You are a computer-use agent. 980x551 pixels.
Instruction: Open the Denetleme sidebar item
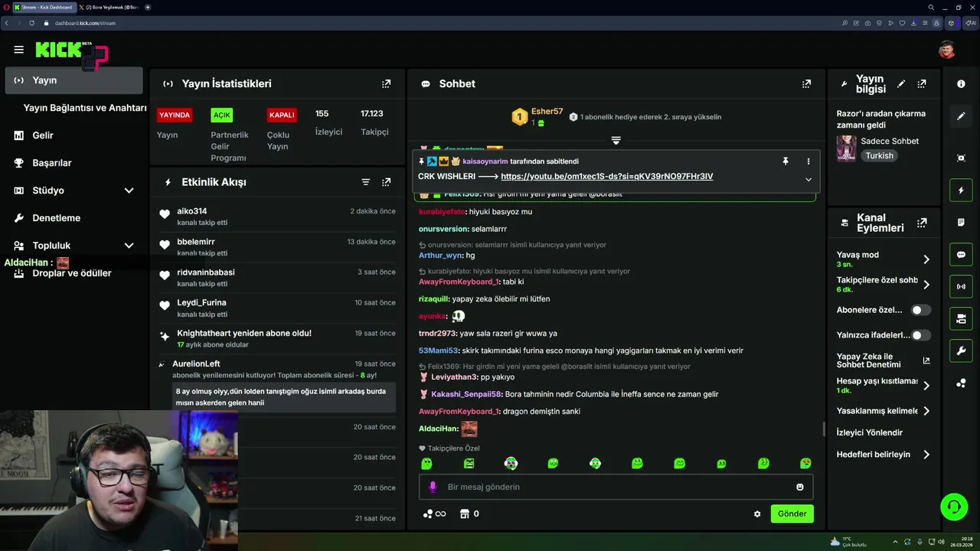pos(73,218)
